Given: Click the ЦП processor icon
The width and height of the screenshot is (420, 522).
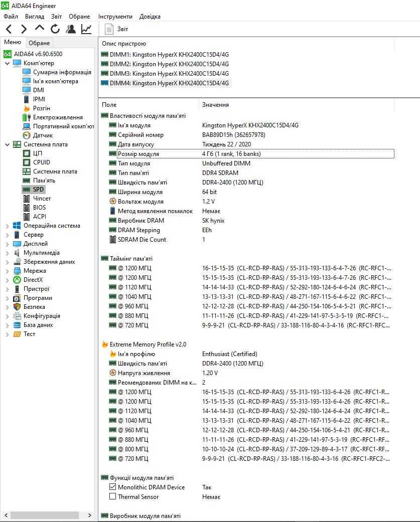Looking at the screenshot, I should 26,153.
